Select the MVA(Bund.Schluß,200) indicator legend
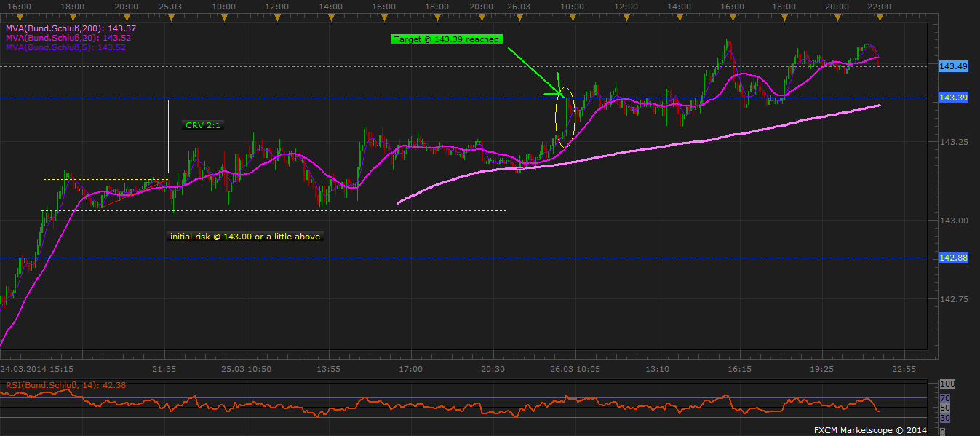This screenshot has width=980, height=436. (x=67, y=28)
